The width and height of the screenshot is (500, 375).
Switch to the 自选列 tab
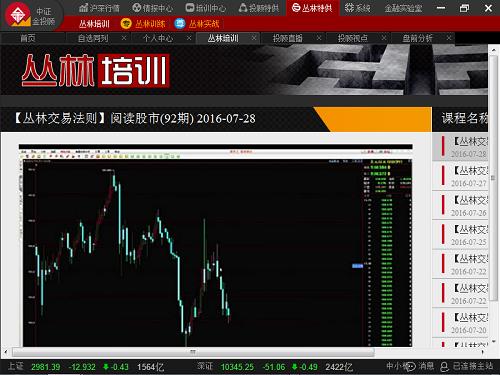93,38
